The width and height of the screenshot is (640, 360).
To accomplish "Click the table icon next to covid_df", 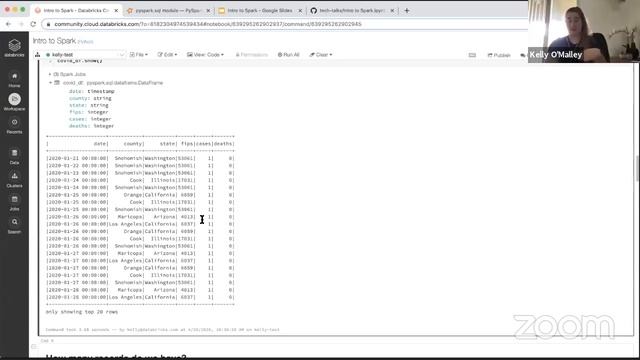I will click(57, 82).
